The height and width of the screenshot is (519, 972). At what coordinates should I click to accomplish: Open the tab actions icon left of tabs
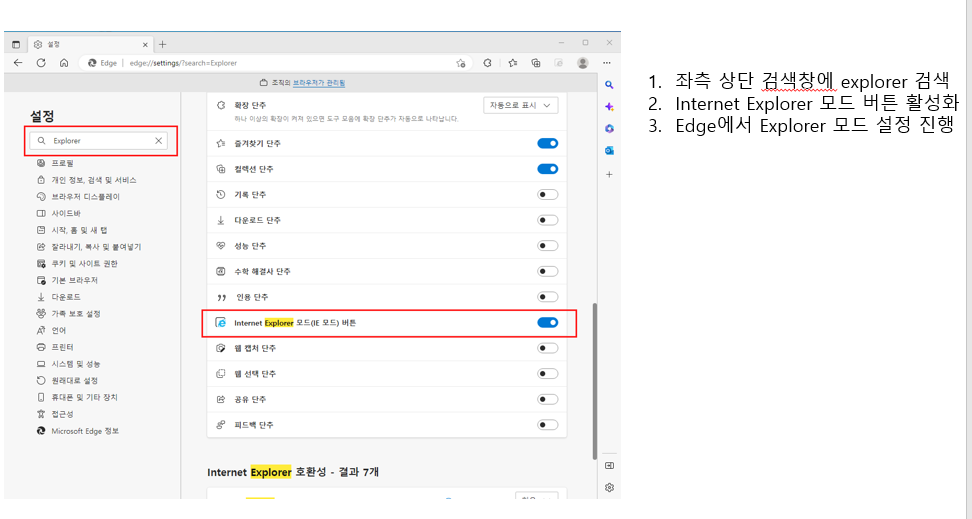[x=16, y=45]
